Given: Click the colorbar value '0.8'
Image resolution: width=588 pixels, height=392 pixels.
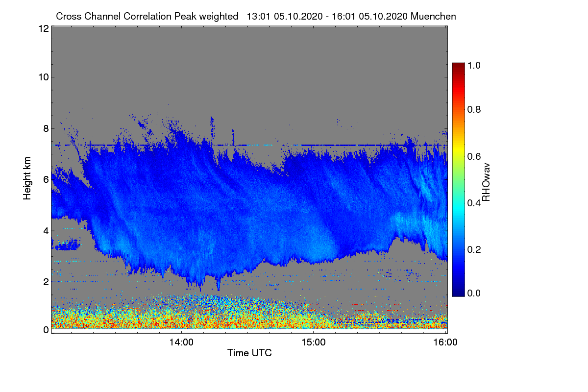Looking at the screenshot, I should (x=475, y=109).
